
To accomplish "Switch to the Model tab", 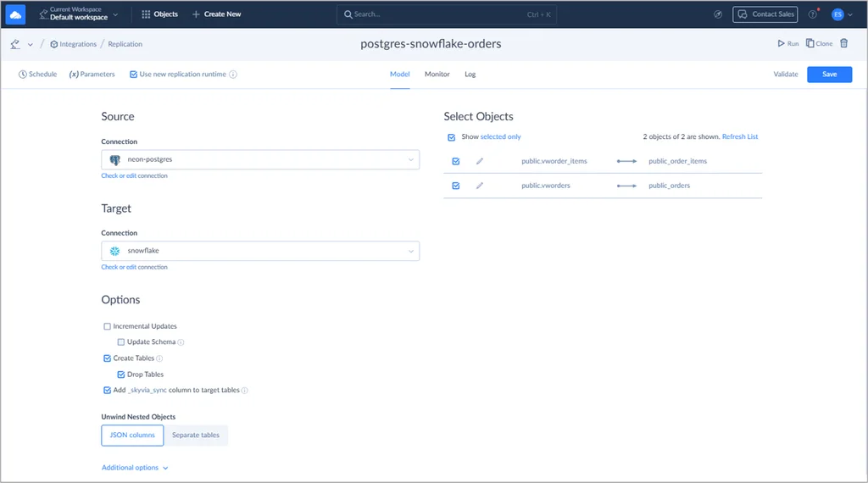I will (400, 74).
